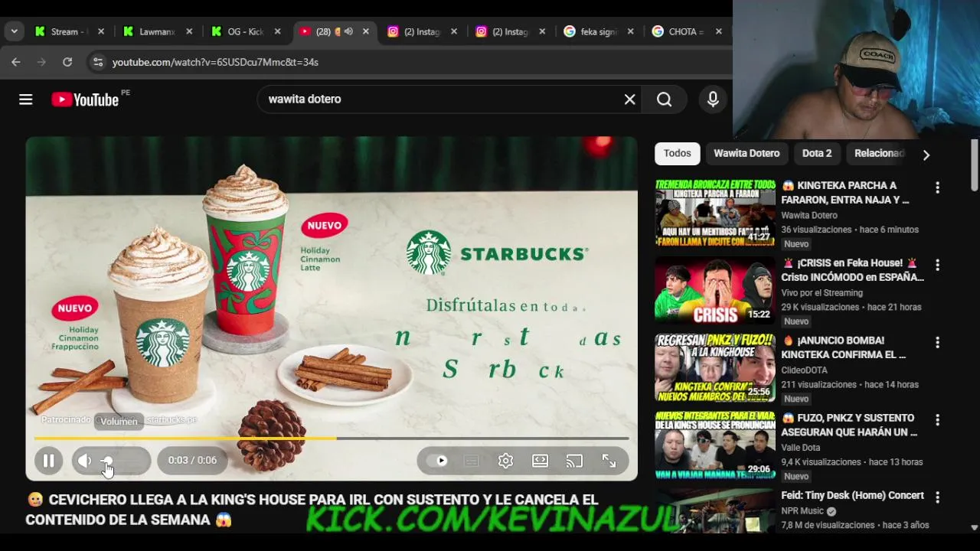Close the Stream Kick tab

(101, 31)
